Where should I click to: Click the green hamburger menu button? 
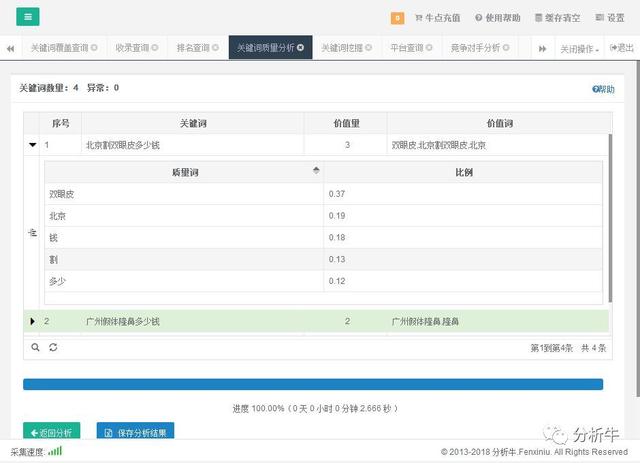[x=28, y=17]
